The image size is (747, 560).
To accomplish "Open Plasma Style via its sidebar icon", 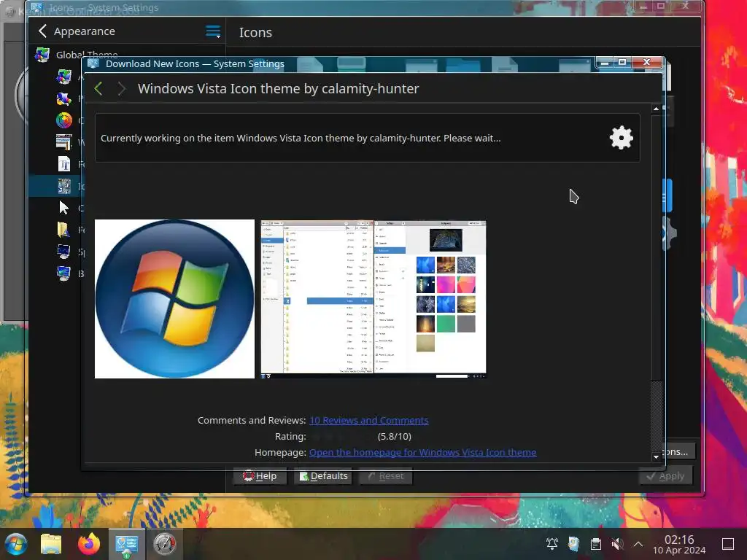I will [64, 98].
